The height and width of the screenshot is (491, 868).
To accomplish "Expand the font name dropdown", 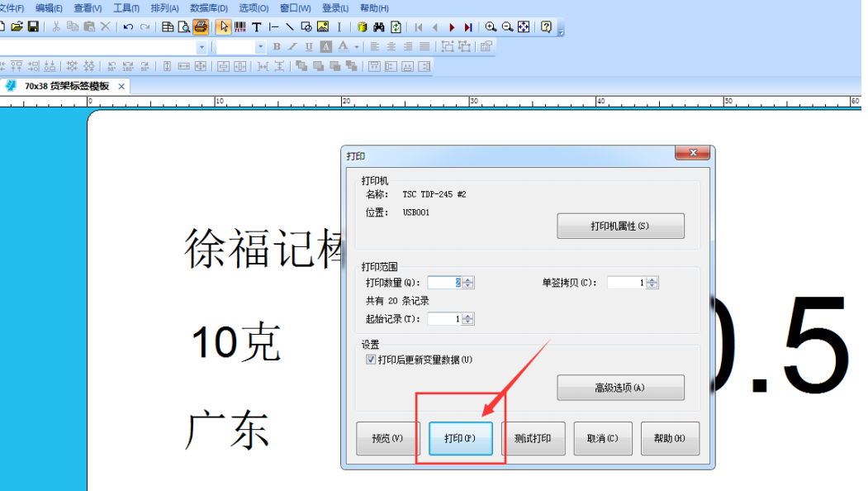I will [202, 47].
